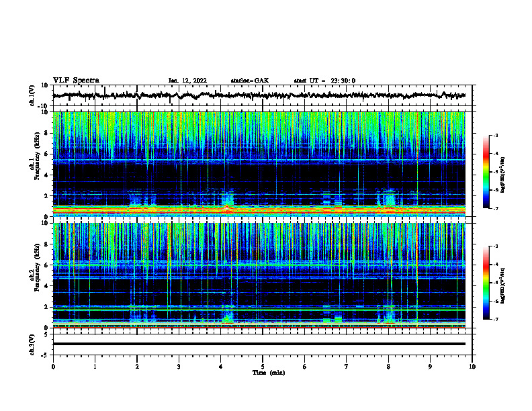Image resolution: width=532 pixels, height=411 pixels.
Task: Click the "8" kHz tick on ch.1 frequency axis
Action: [x=47, y=133]
